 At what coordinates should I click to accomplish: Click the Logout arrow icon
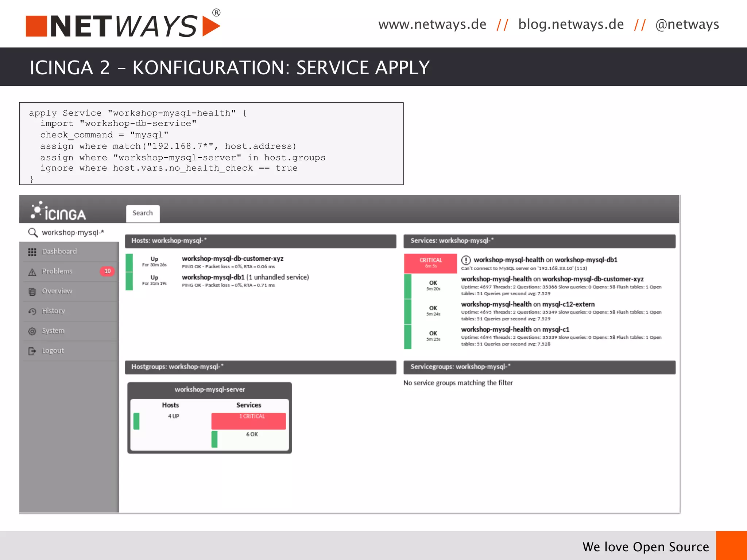(x=32, y=351)
